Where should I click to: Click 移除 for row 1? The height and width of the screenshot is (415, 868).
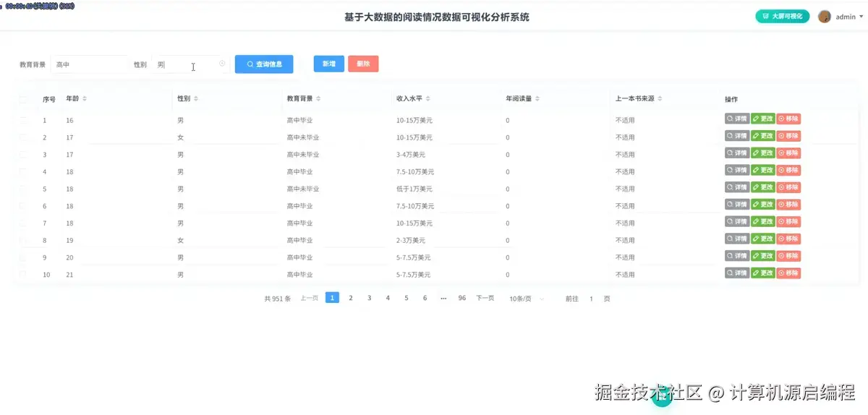(x=788, y=119)
